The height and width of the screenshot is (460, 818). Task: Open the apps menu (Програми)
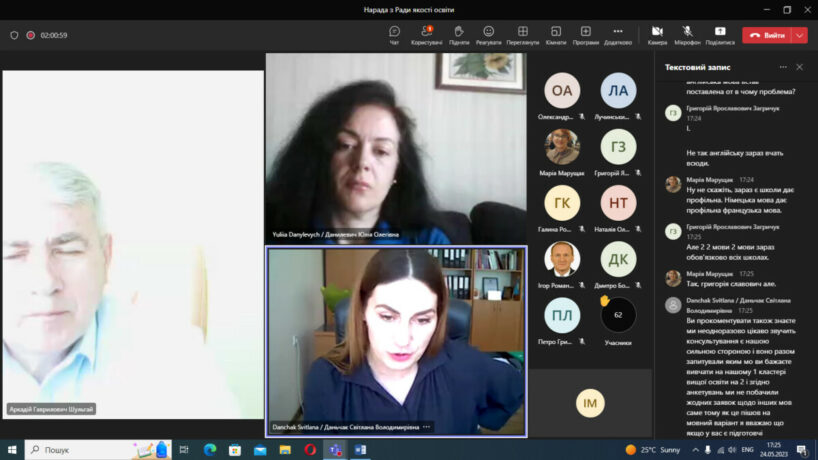[x=586, y=35]
